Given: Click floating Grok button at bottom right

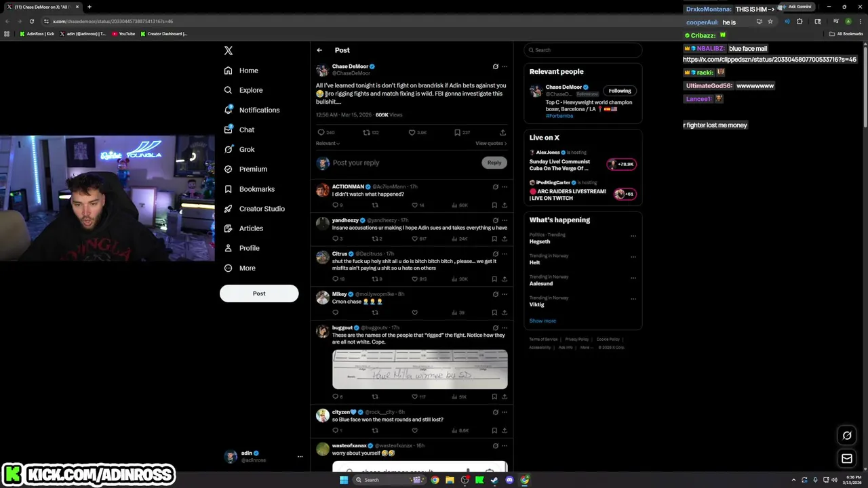Looking at the screenshot, I should tap(847, 436).
